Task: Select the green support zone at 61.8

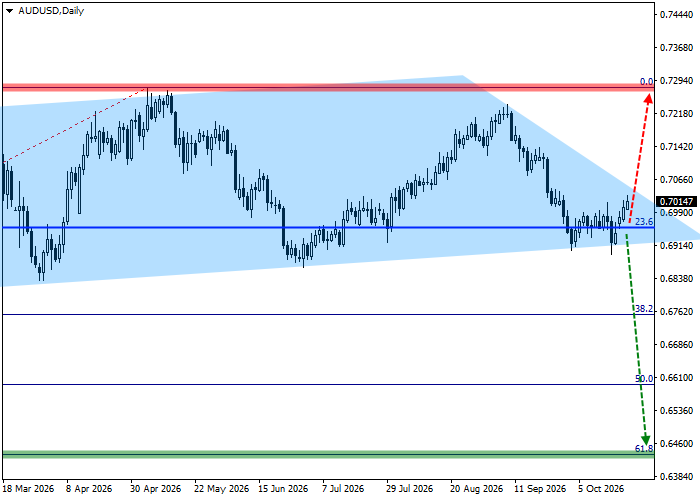Action: coord(328,454)
